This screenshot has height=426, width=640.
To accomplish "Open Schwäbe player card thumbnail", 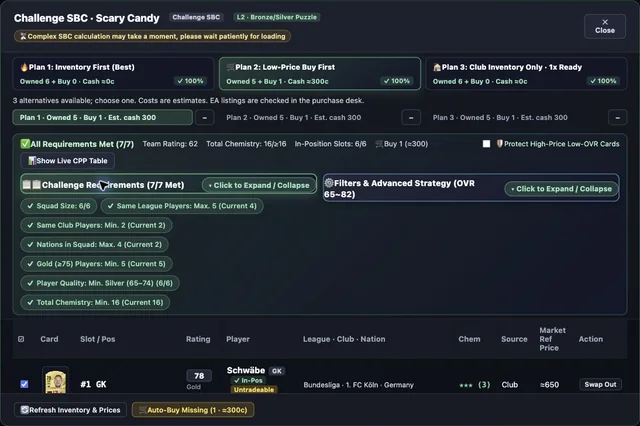I will coord(55,381).
